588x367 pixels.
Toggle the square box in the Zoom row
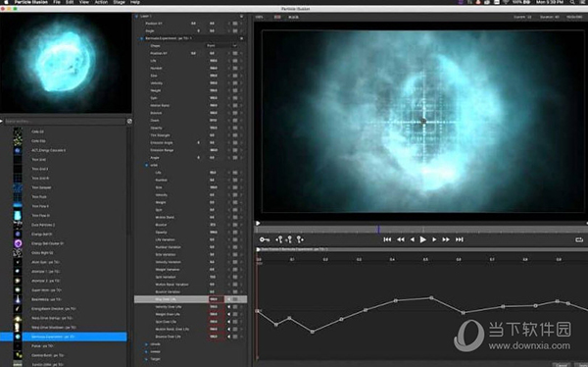(235, 121)
